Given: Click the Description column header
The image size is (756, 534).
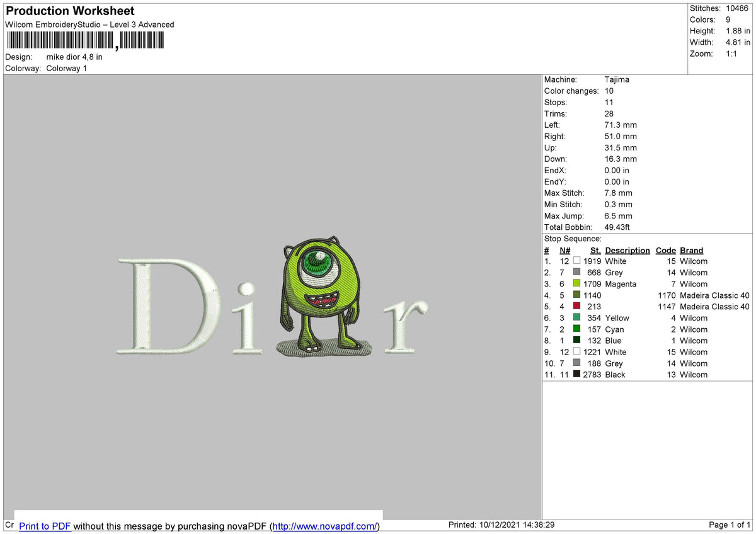Looking at the screenshot, I should click(627, 250).
